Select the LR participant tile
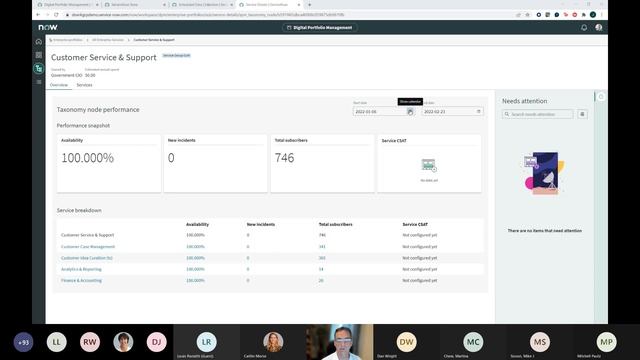 (x=207, y=342)
